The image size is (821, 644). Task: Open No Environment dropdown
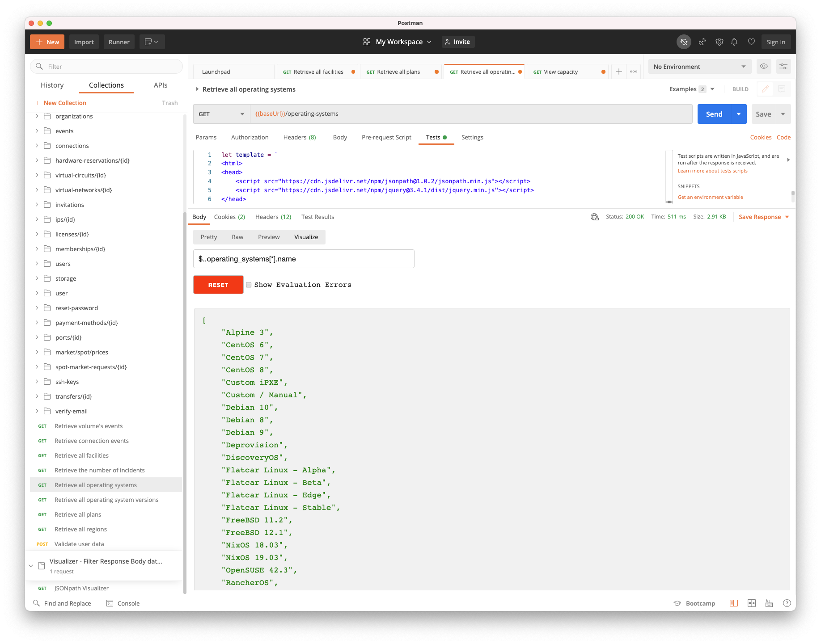coord(700,67)
